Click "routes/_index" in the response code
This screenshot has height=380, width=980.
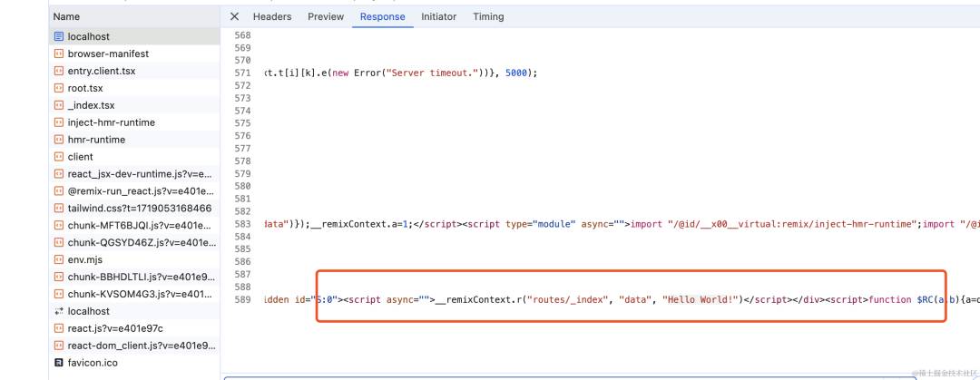pyautogui.click(x=567, y=299)
